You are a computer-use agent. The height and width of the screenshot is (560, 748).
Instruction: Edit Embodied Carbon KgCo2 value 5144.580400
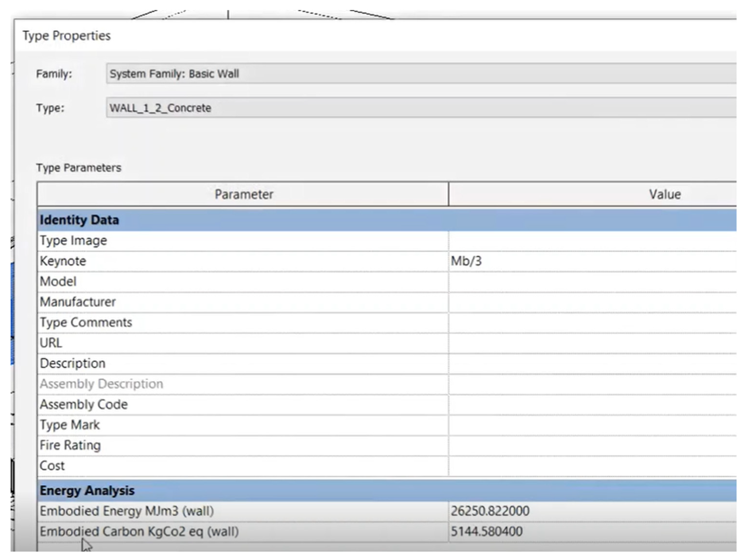tap(592, 532)
